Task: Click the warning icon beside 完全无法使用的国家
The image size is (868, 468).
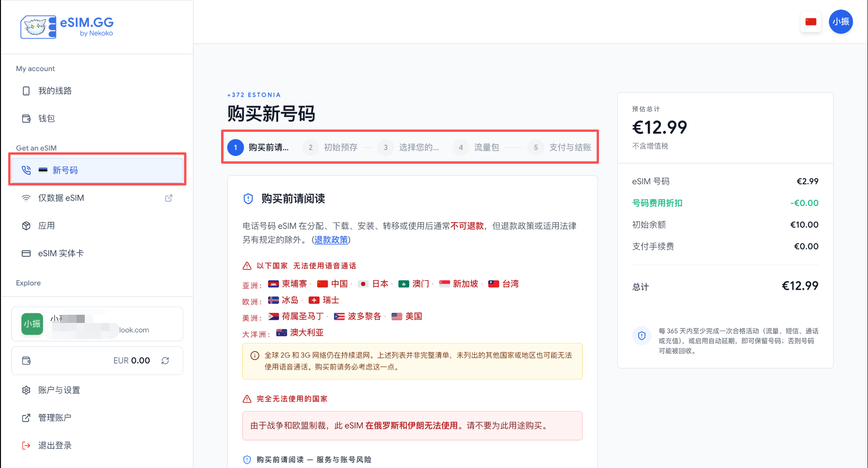Action: point(247,399)
